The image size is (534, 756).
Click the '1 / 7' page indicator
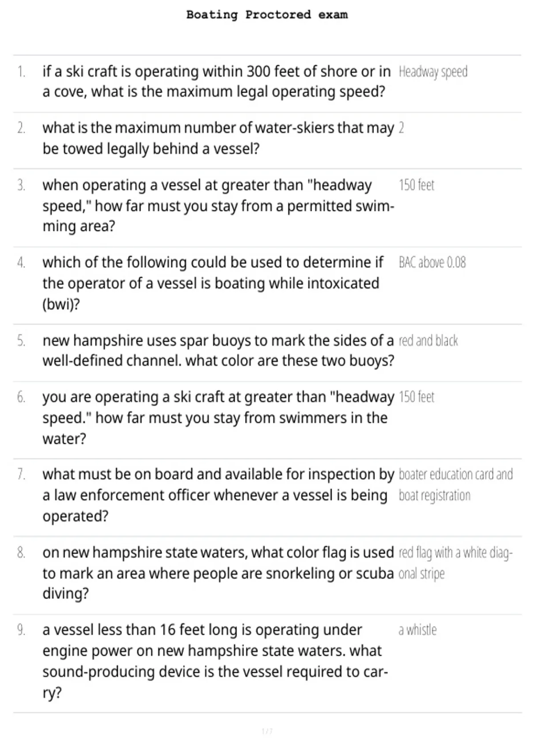coord(267,731)
